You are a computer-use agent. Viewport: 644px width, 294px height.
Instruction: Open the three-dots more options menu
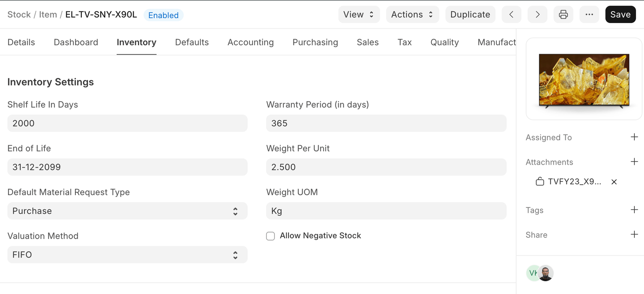[589, 15]
